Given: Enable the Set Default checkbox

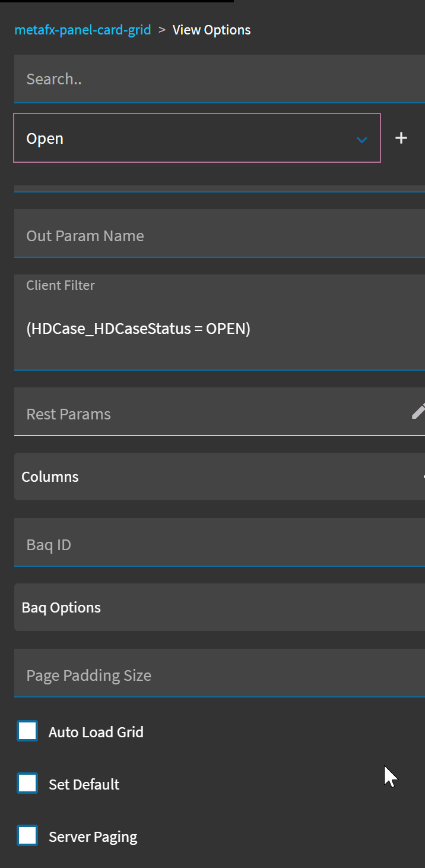Looking at the screenshot, I should [x=28, y=784].
